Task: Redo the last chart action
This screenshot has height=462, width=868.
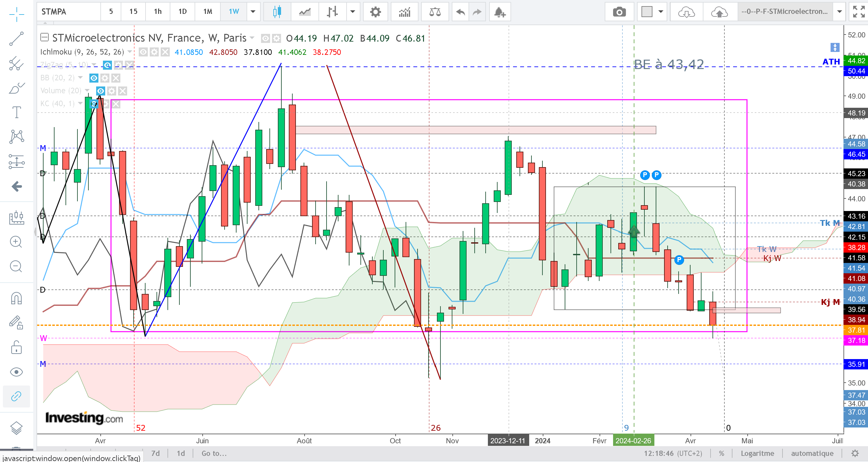Action: pyautogui.click(x=477, y=12)
